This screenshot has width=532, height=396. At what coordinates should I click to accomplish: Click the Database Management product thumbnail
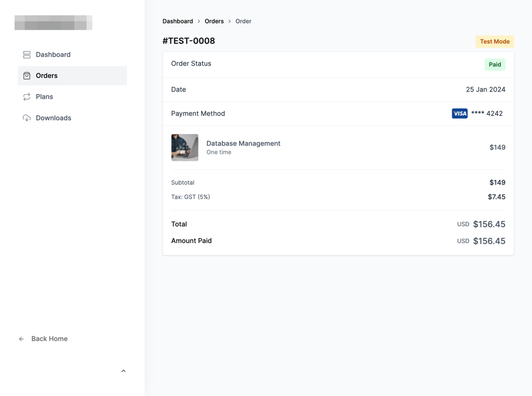[x=184, y=147]
